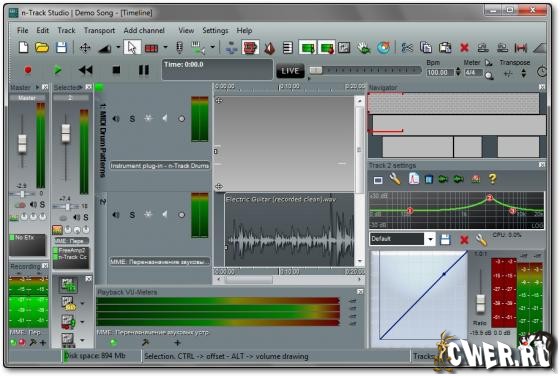Image resolution: width=560 pixels, height=376 pixels.
Task: Click the metronome icon in toolbar
Action: pos(270,48)
